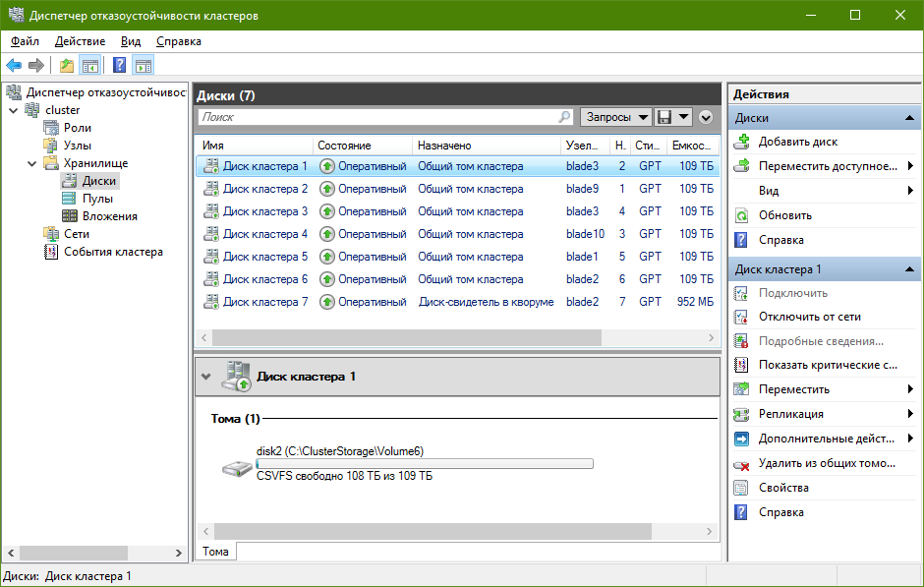Click the disks list horizontal scrollbar

407,337
